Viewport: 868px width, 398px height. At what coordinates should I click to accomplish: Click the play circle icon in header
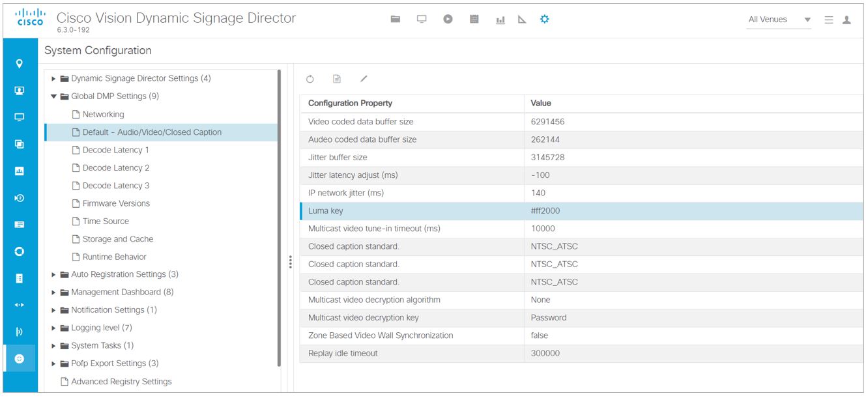tap(448, 20)
